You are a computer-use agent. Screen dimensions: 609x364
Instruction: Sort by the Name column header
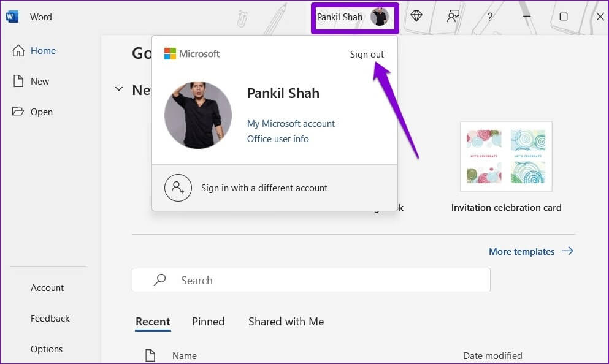[185, 355]
